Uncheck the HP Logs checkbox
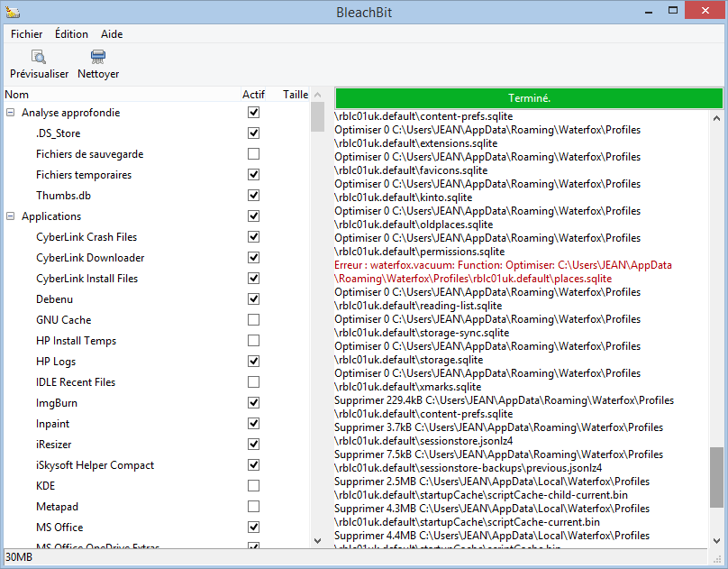Viewport: 728px width, 569px height. [253, 362]
